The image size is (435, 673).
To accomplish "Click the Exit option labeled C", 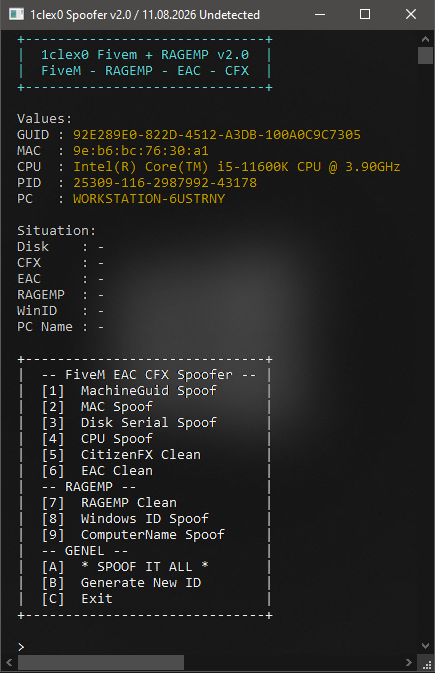I will point(77,599).
